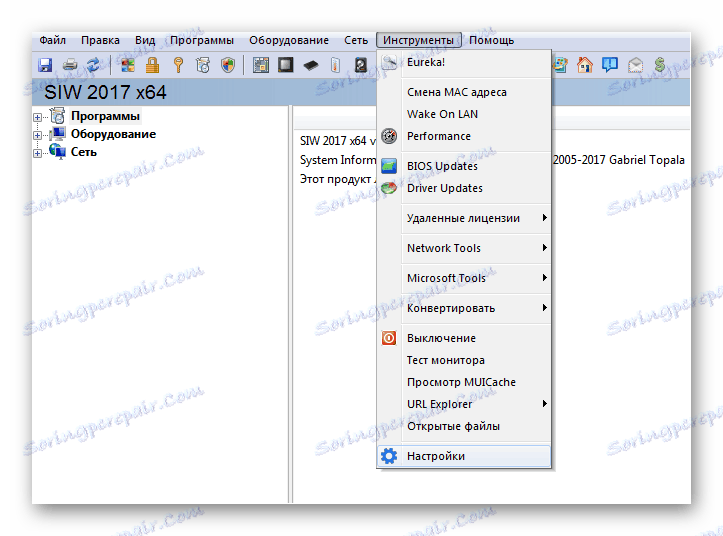
Task: Open the Сеть menu in menu bar
Action: [x=356, y=41]
